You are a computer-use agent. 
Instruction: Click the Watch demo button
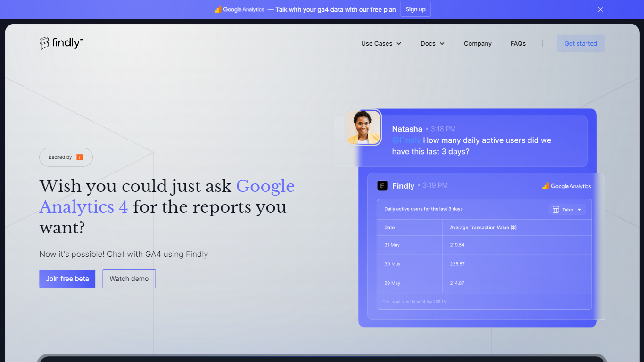(x=129, y=279)
